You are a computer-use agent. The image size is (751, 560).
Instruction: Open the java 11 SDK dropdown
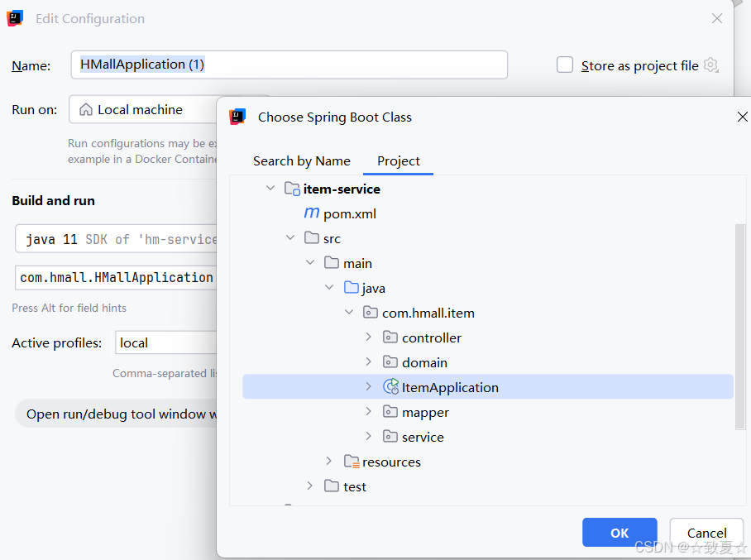click(116, 238)
